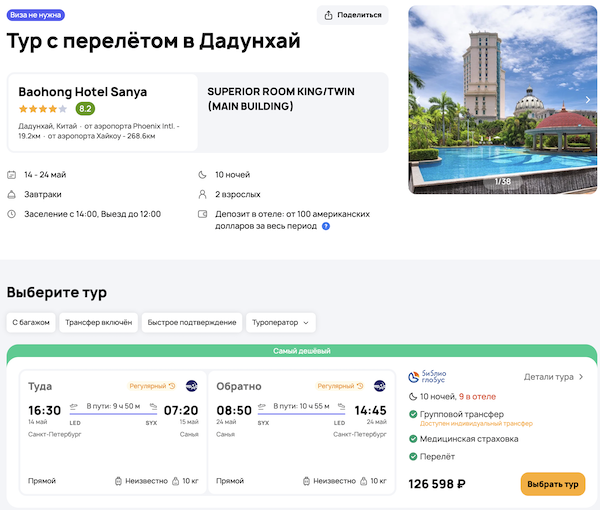Open the hotel pool photo gallery
The width and height of the screenshot is (600, 510).
(495, 100)
